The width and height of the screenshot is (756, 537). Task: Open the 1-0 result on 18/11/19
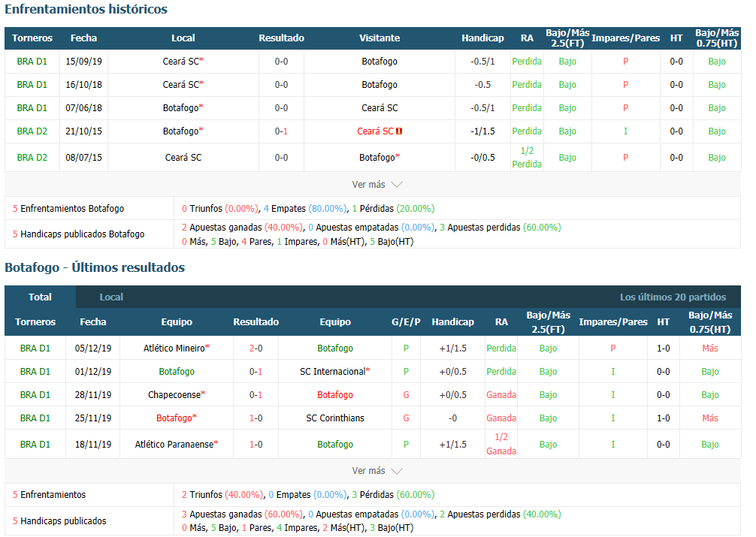[x=256, y=445]
